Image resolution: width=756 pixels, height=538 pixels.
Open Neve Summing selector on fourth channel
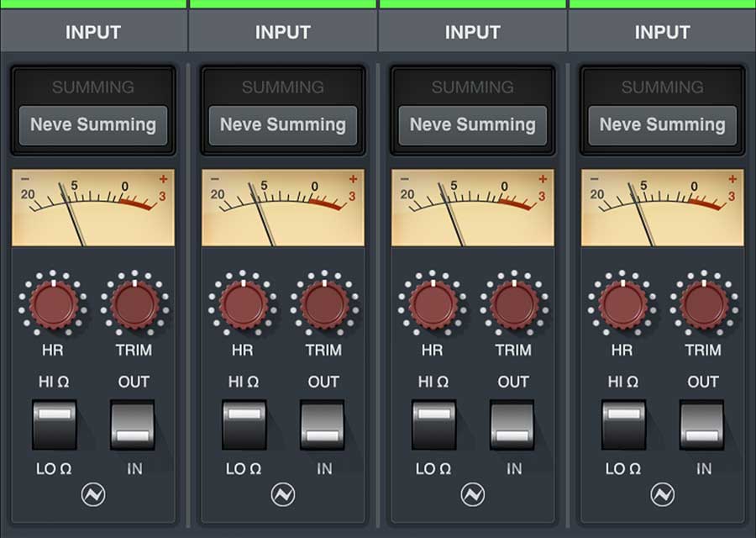[x=663, y=125]
